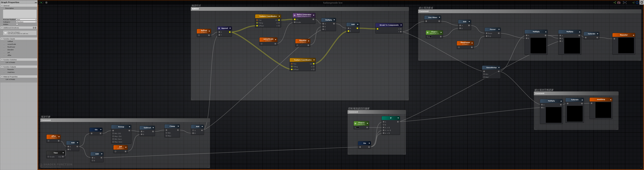
Task: Collapse the General section
Action: (x=2, y=6)
